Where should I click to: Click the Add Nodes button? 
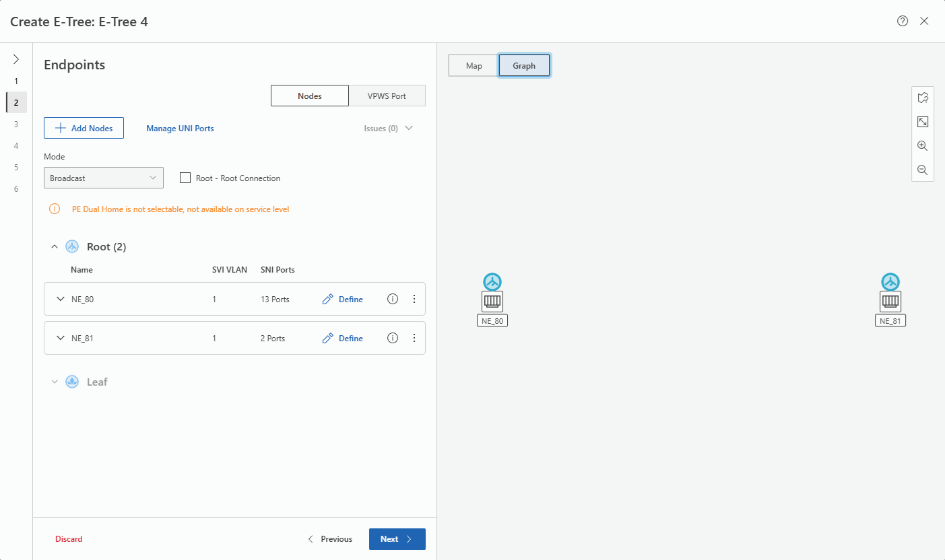tap(84, 128)
